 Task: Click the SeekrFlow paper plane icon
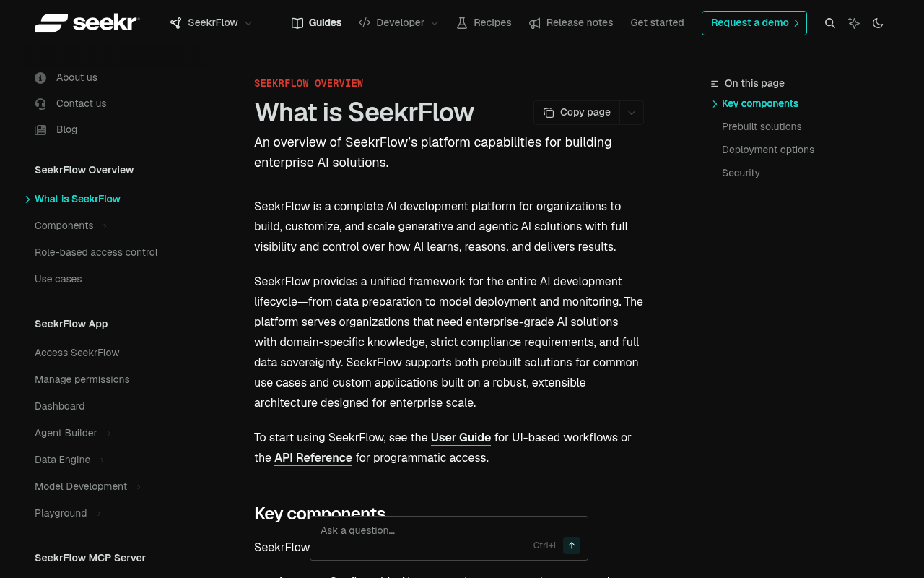[175, 23]
